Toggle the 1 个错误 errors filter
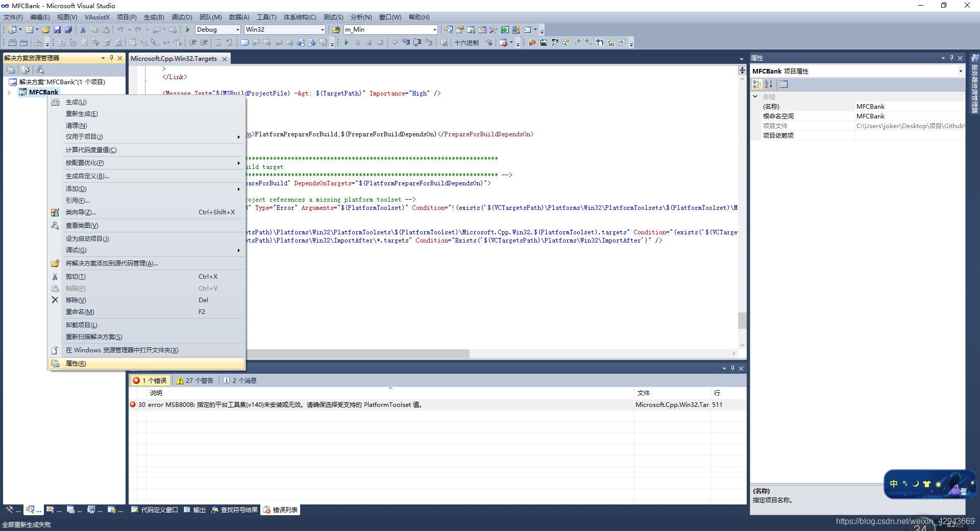The height and width of the screenshot is (531, 980). tap(150, 380)
